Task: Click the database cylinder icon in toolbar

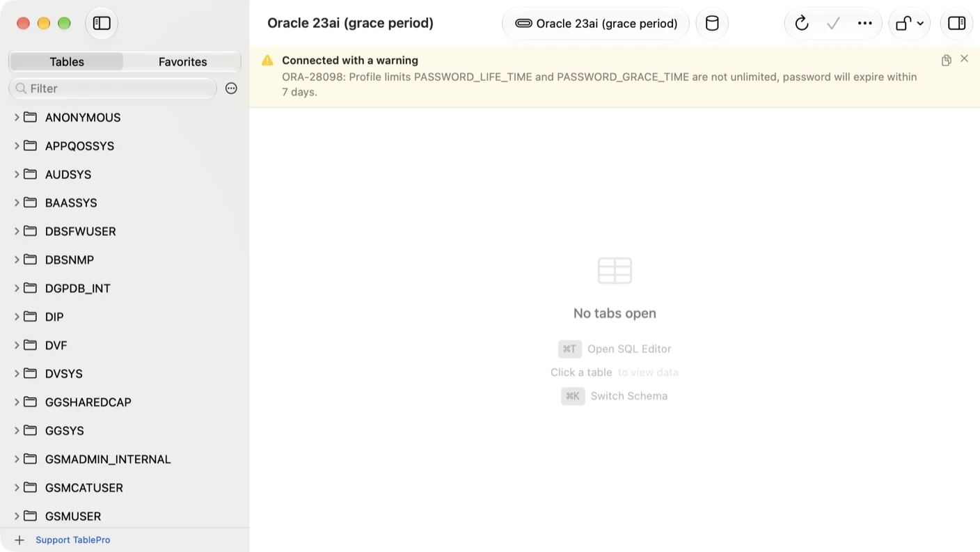Action: (x=712, y=23)
